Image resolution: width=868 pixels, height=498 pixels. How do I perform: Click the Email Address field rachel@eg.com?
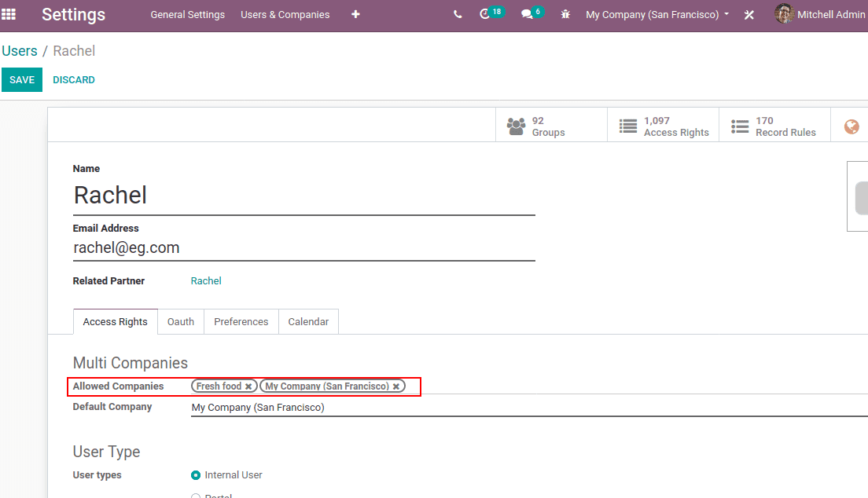pos(304,248)
